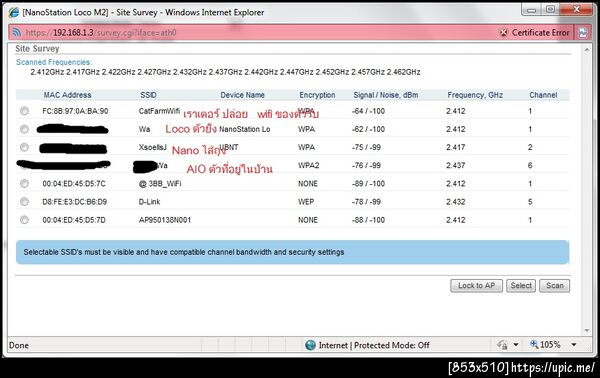The width and height of the screenshot is (600, 378).
Task: Click the AP950138N001 SSID text
Action: click(165, 220)
